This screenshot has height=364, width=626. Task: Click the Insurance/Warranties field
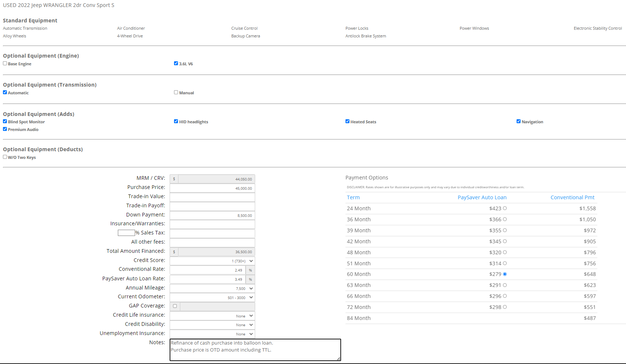(212, 225)
